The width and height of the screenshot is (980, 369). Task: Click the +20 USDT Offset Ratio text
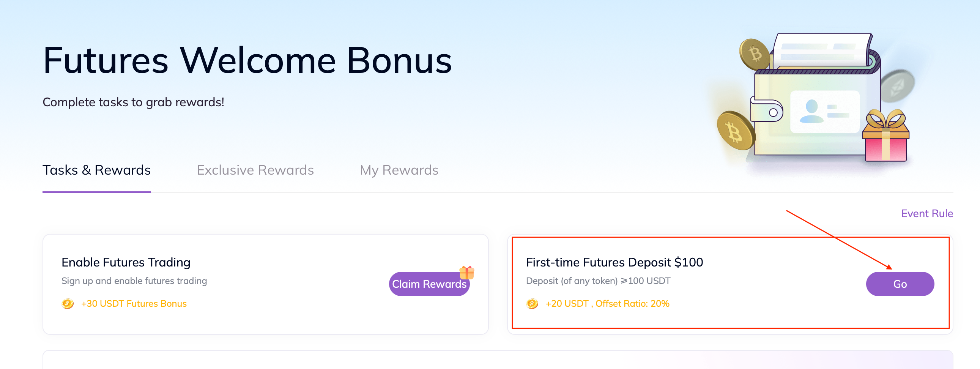click(x=608, y=304)
